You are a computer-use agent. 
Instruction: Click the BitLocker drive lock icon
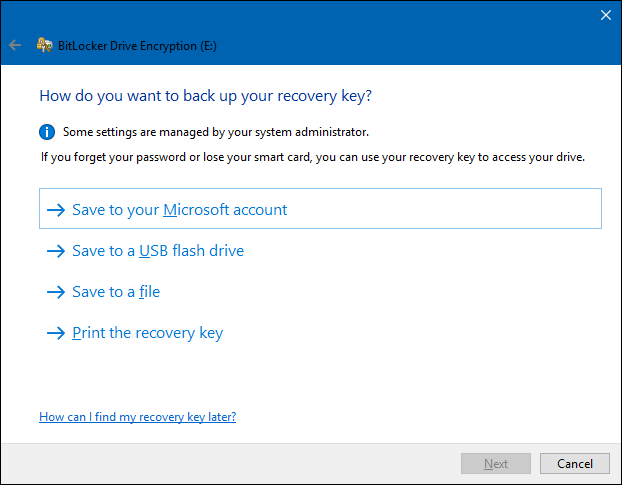coord(44,45)
